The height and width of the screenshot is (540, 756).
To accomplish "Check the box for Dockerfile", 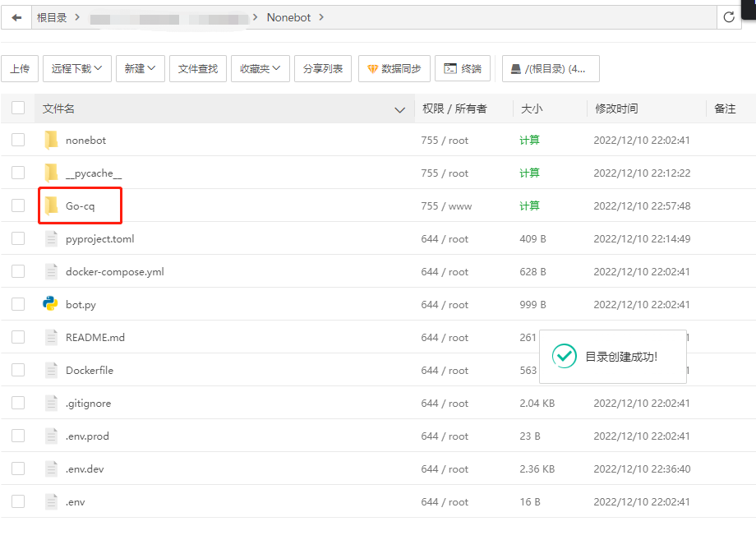I will 18,370.
